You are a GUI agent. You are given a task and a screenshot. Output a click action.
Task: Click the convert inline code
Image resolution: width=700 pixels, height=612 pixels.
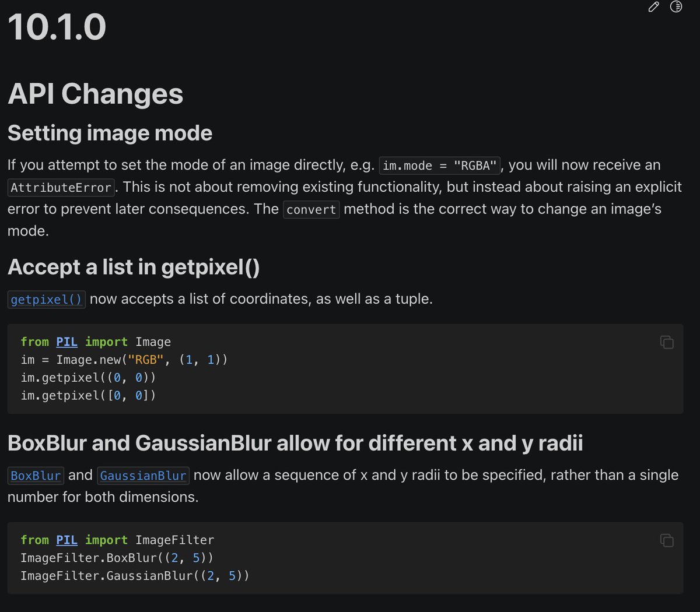click(x=311, y=210)
